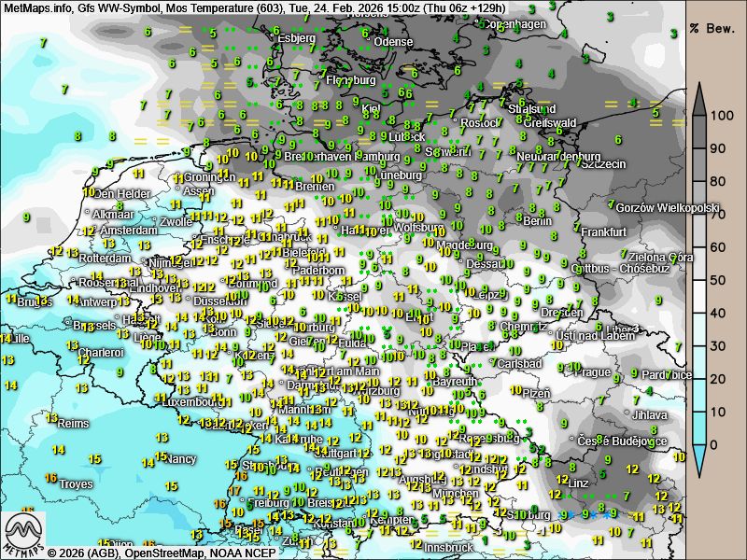The width and height of the screenshot is (747, 560).
Task: Click the city marker dot beside Rostock
Action: [x=455, y=122]
